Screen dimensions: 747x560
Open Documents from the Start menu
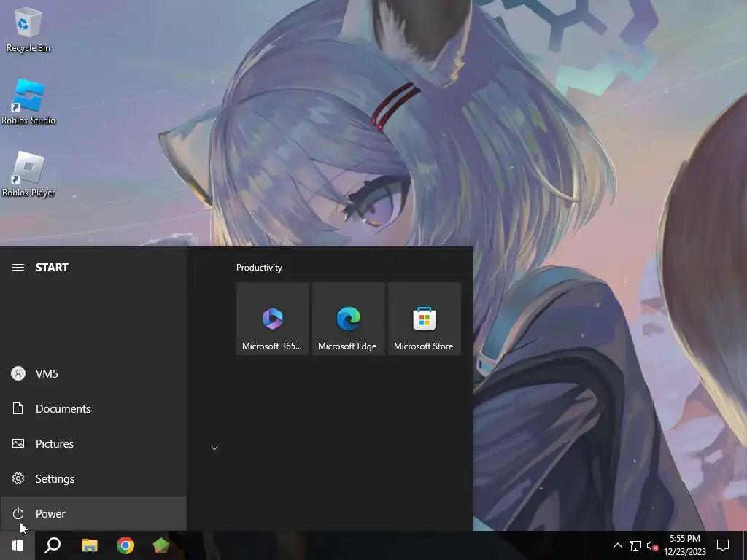click(93, 408)
